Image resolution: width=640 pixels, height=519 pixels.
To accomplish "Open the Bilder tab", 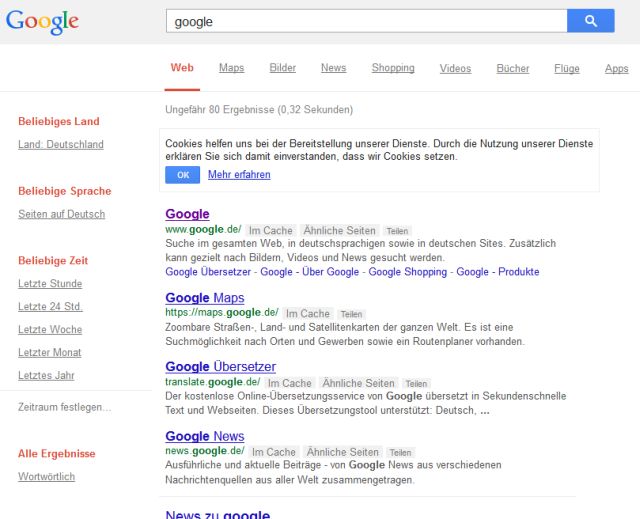I will (283, 68).
